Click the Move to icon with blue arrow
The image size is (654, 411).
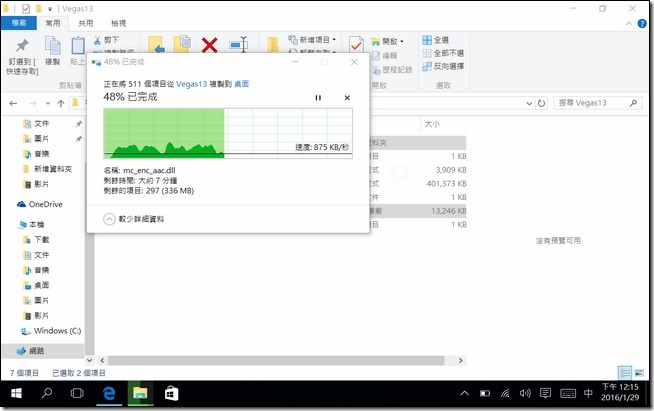pos(156,45)
